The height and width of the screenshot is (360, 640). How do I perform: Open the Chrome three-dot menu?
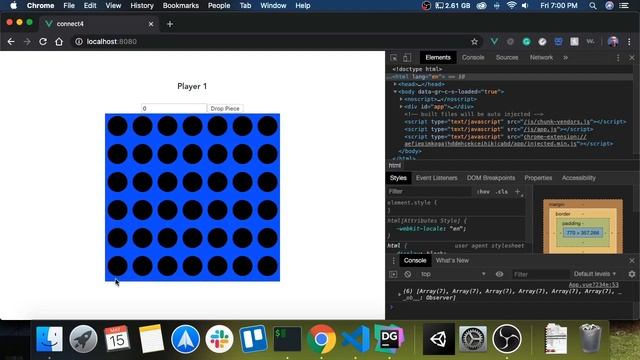[x=629, y=41]
